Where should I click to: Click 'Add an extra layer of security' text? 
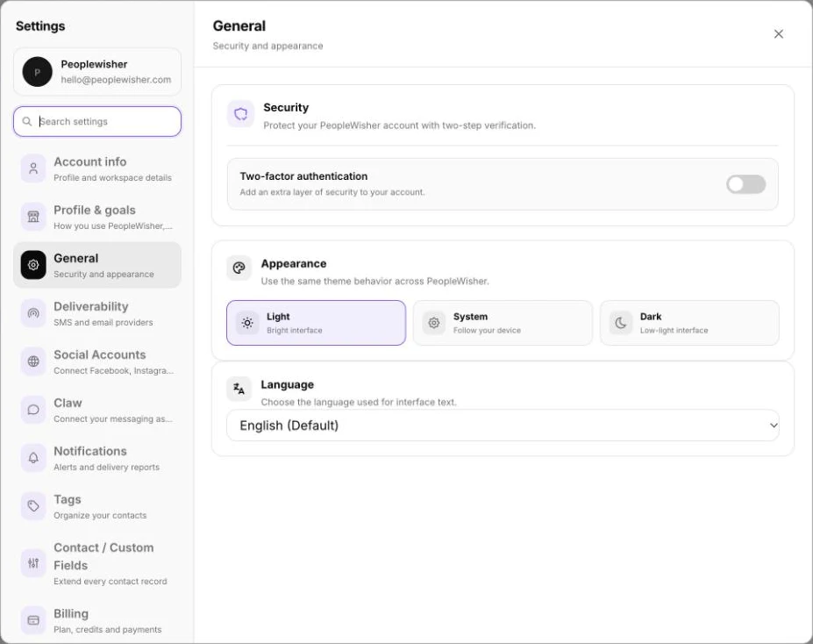pyautogui.click(x=332, y=192)
